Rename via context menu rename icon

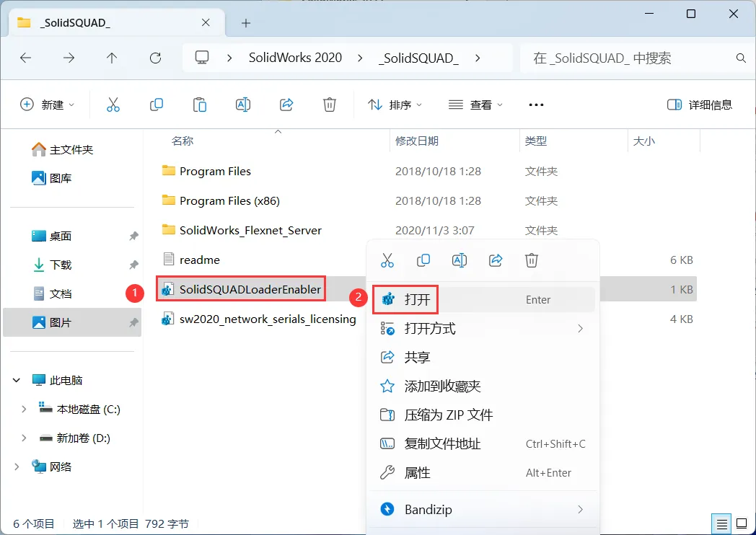tap(460, 261)
